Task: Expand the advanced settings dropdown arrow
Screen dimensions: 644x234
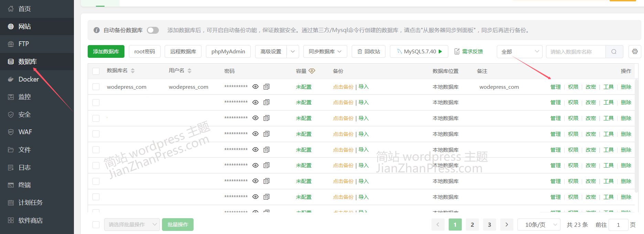Action: [x=293, y=52]
